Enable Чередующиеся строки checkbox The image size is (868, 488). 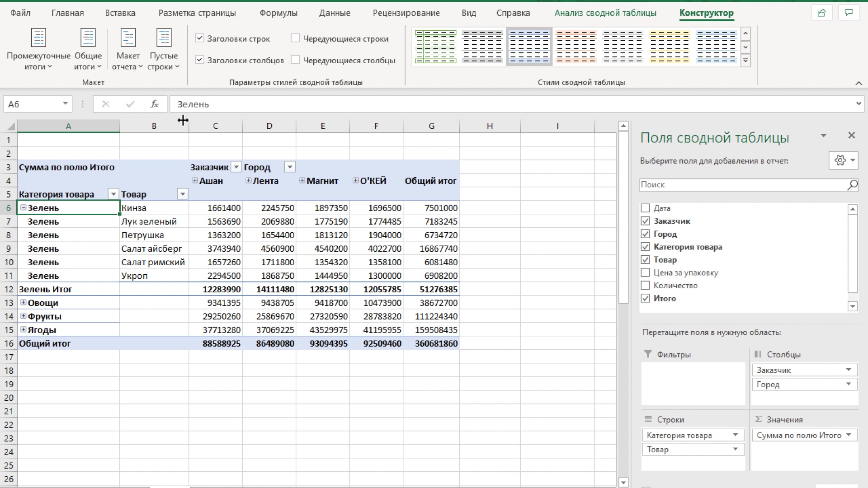click(x=295, y=38)
